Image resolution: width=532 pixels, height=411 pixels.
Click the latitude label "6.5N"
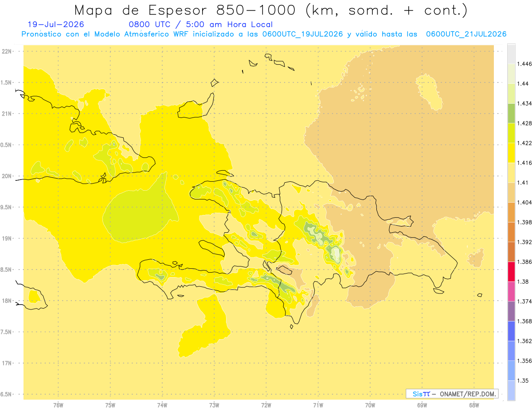tap(7, 395)
